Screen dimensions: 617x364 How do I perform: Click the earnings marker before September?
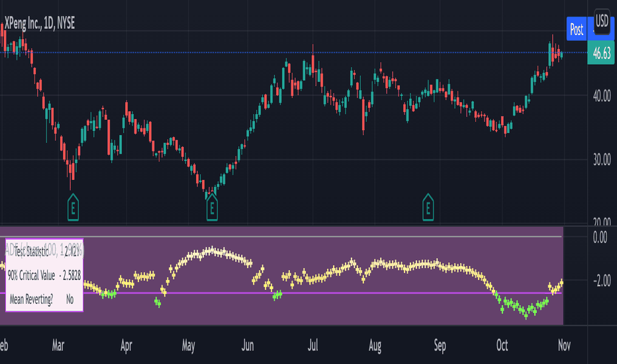[428, 207]
